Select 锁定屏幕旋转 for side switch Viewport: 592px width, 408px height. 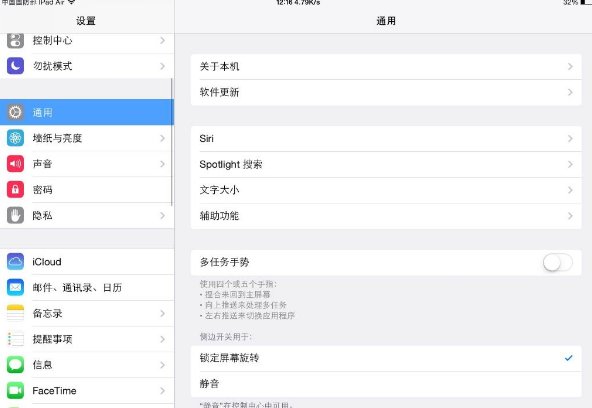pos(386,358)
